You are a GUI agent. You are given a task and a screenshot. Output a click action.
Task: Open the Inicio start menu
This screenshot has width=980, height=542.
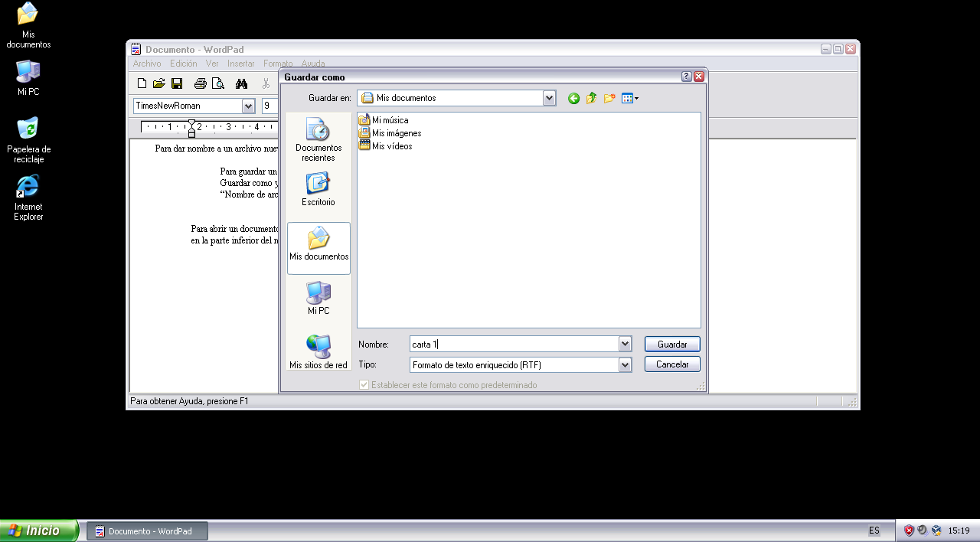tap(39, 531)
